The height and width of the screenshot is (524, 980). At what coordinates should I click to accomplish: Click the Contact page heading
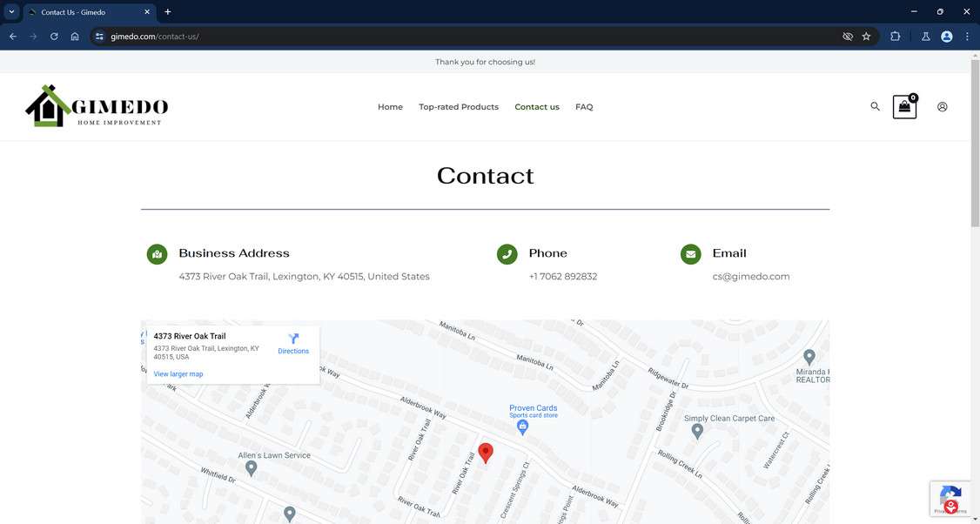(486, 176)
